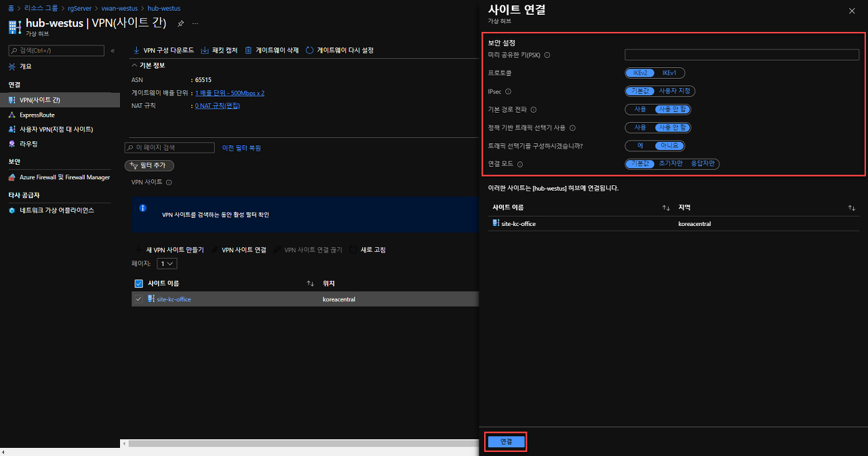This screenshot has height=456, width=868.
Task: Sort panel list by 지역 arrows
Action: tap(852, 208)
